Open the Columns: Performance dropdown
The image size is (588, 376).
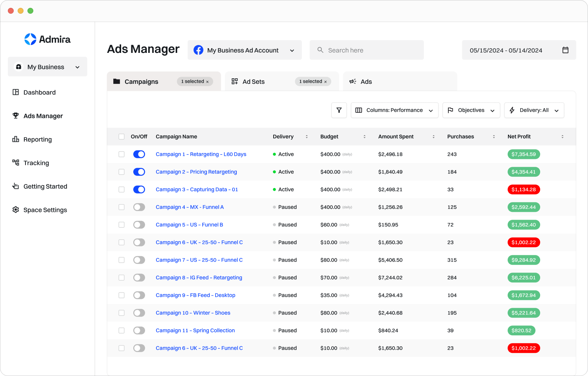click(x=394, y=110)
